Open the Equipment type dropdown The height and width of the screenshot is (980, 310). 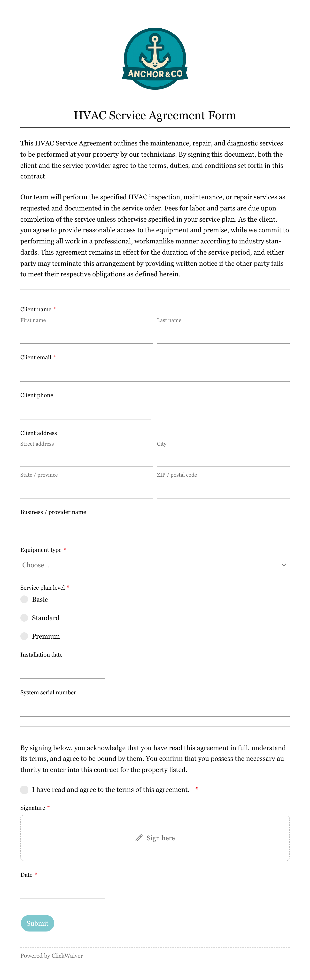pos(155,565)
